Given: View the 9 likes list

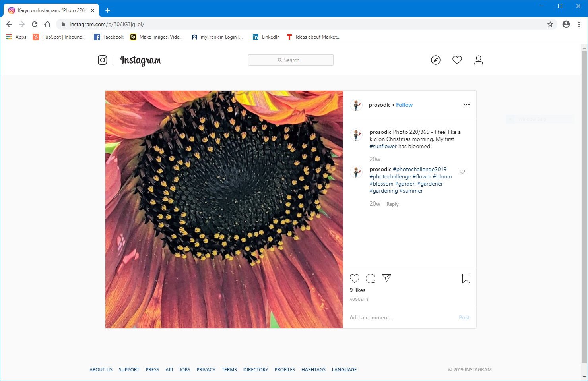Looking at the screenshot, I should coord(357,290).
